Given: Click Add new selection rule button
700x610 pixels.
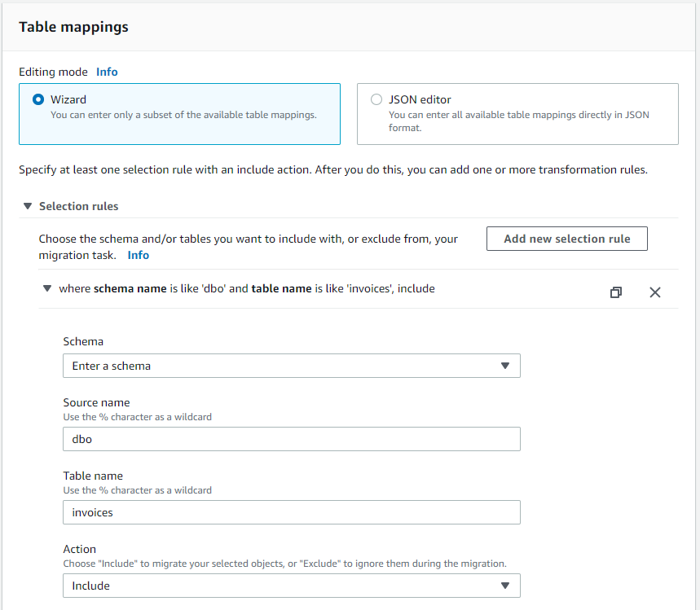Looking at the screenshot, I should point(567,239).
